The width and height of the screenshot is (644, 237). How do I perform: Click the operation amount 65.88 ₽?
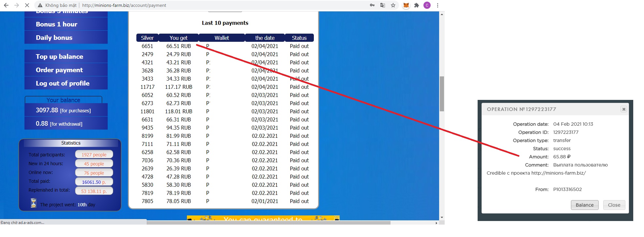pos(562,157)
